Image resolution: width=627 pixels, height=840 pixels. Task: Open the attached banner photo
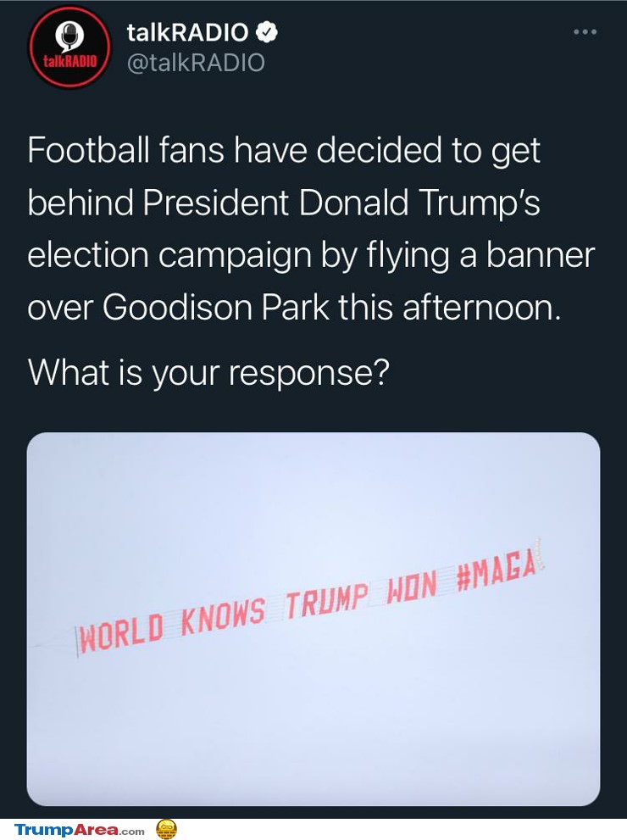coord(313,619)
